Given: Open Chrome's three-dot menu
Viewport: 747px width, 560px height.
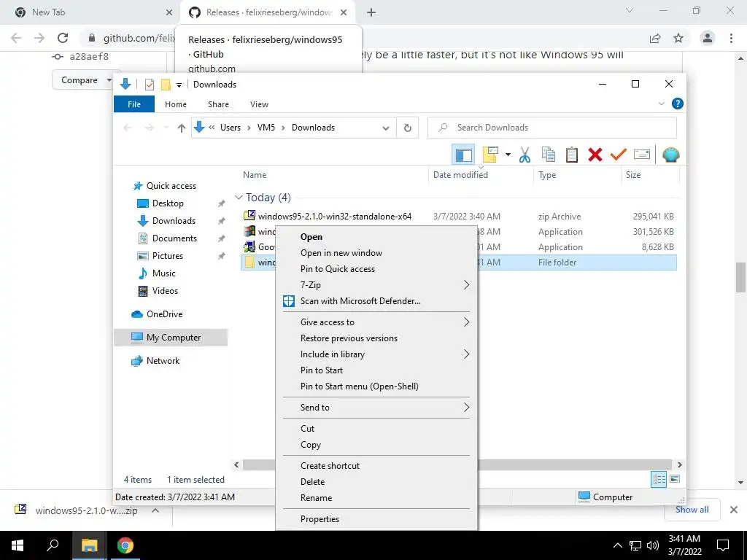Looking at the screenshot, I should pyautogui.click(x=731, y=38).
